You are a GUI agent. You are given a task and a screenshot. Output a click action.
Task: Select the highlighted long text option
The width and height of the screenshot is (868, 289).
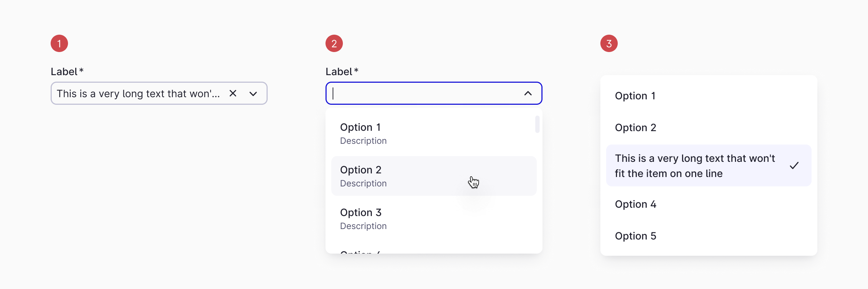[694, 165]
